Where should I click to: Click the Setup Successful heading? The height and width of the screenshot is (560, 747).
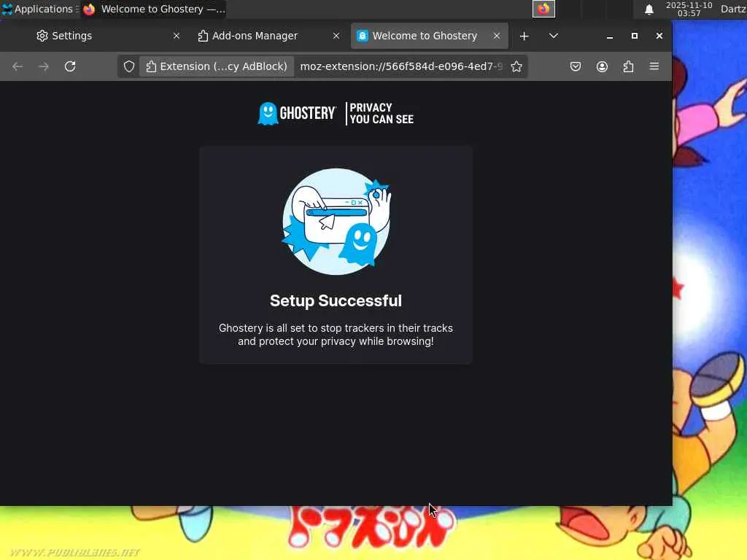(x=336, y=301)
